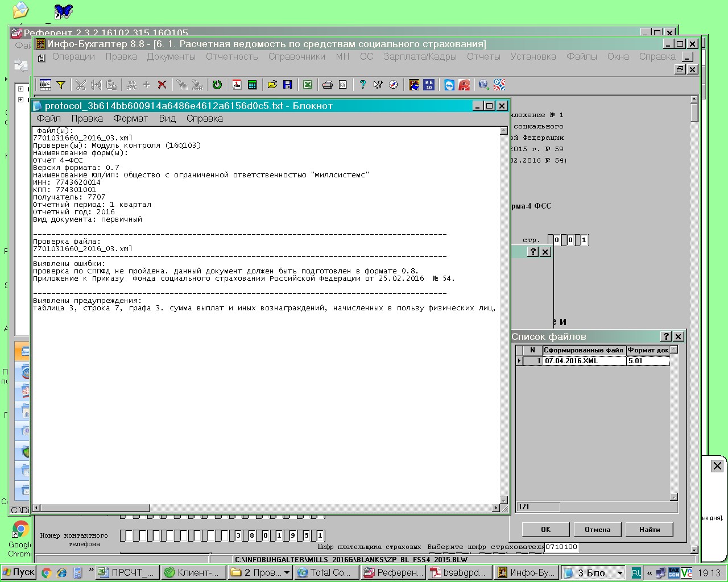
Task: Click Сформированные файл column header
Action: (584, 350)
